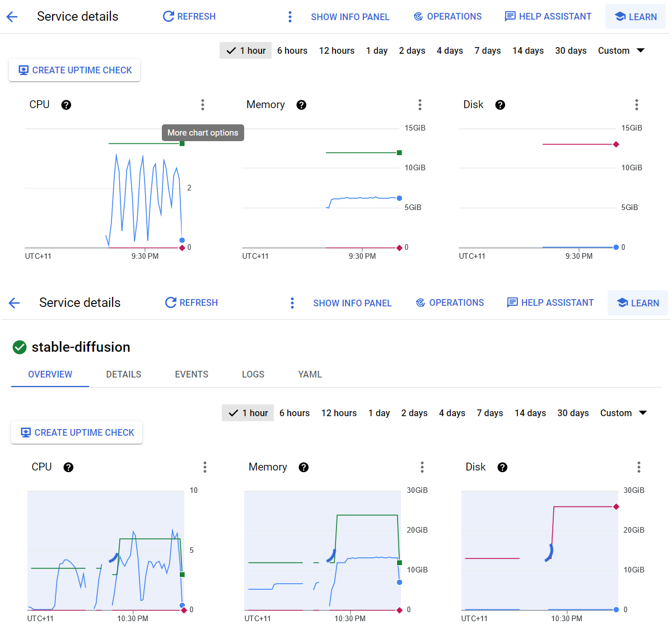Select 6 hours in lower time selector
The height and width of the screenshot is (643, 672).
[x=295, y=413]
